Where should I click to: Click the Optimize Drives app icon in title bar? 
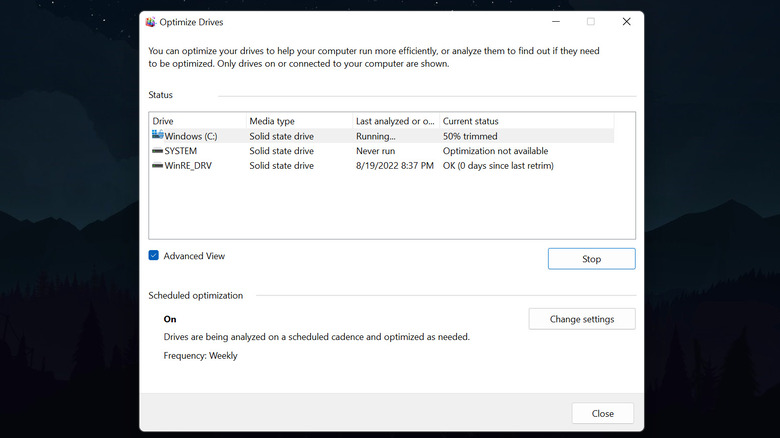pos(151,21)
